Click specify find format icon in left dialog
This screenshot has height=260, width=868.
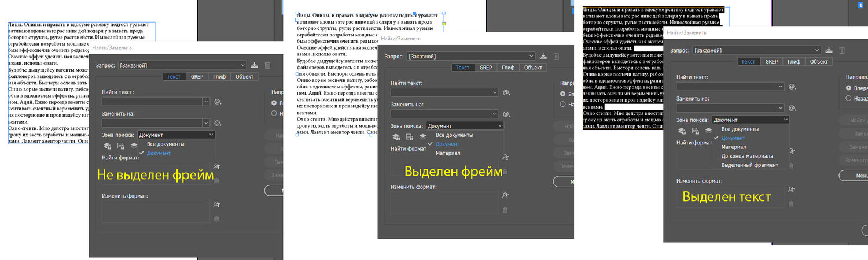pyautogui.click(x=216, y=166)
